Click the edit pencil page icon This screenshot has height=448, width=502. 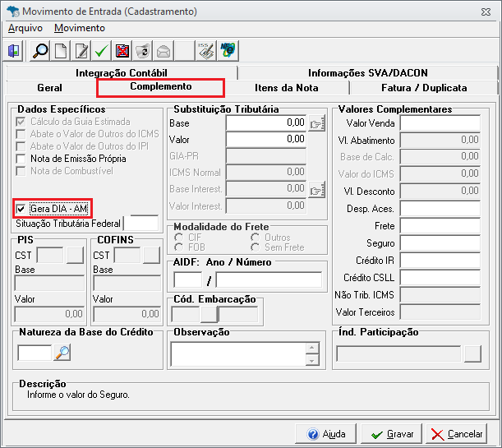click(81, 51)
